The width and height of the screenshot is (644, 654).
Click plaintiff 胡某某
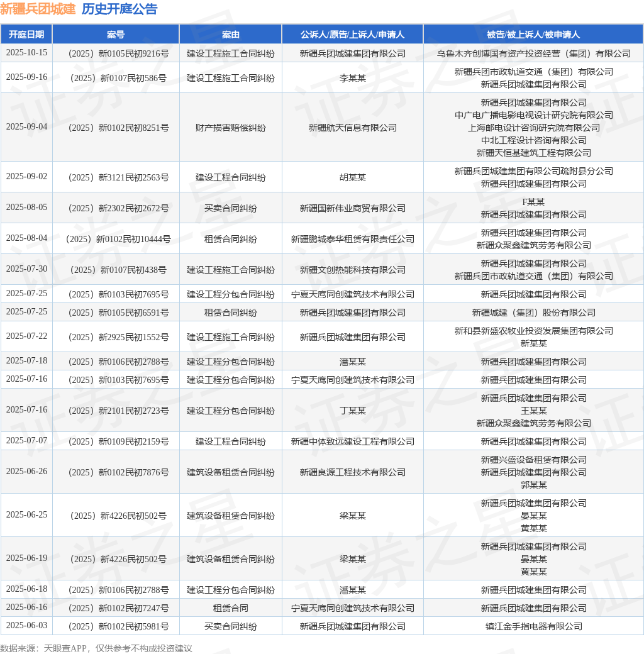(352, 177)
